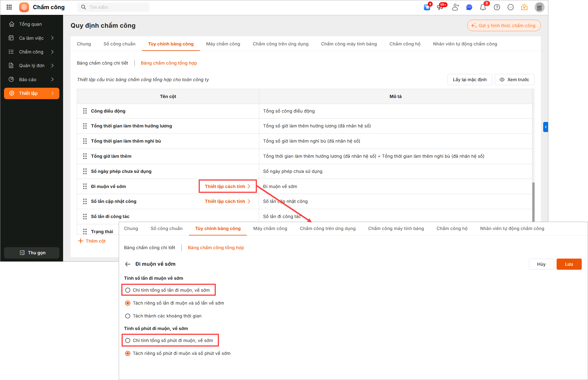Open the Bảng chấm công chi tiết sub-tab

102,63
